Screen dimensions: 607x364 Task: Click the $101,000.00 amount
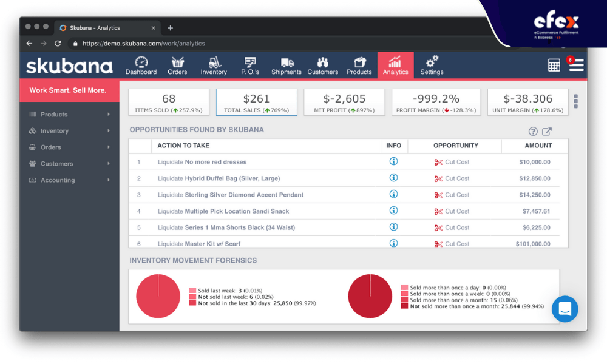click(x=533, y=244)
